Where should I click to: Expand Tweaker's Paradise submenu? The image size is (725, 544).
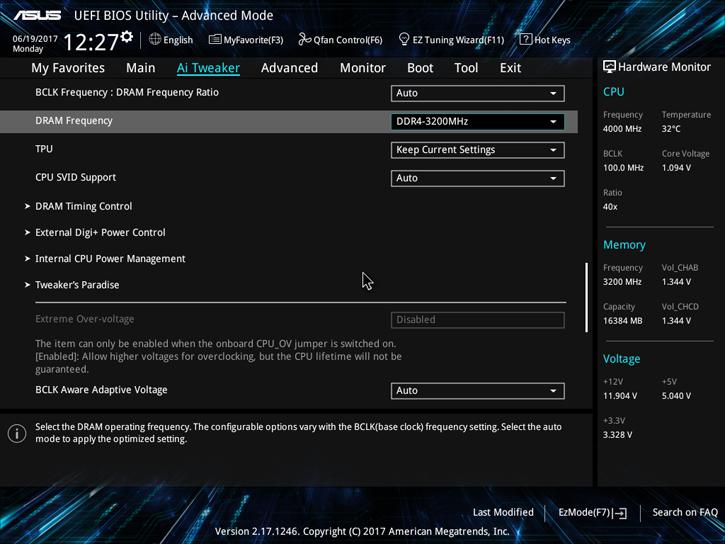[77, 285]
